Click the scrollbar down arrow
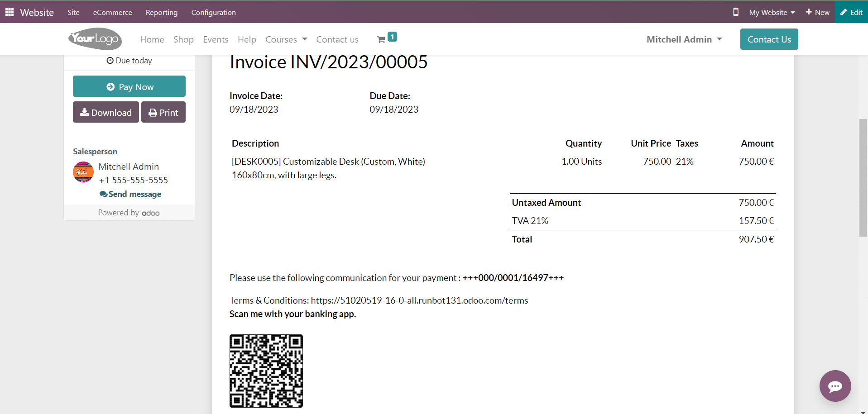868x414 pixels. pos(863,412)
